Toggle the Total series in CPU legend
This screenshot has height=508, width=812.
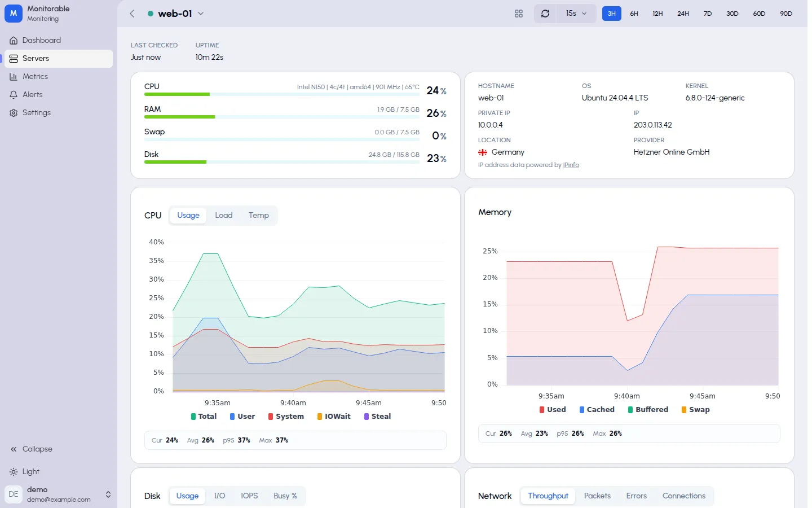[x=204, y=416]
